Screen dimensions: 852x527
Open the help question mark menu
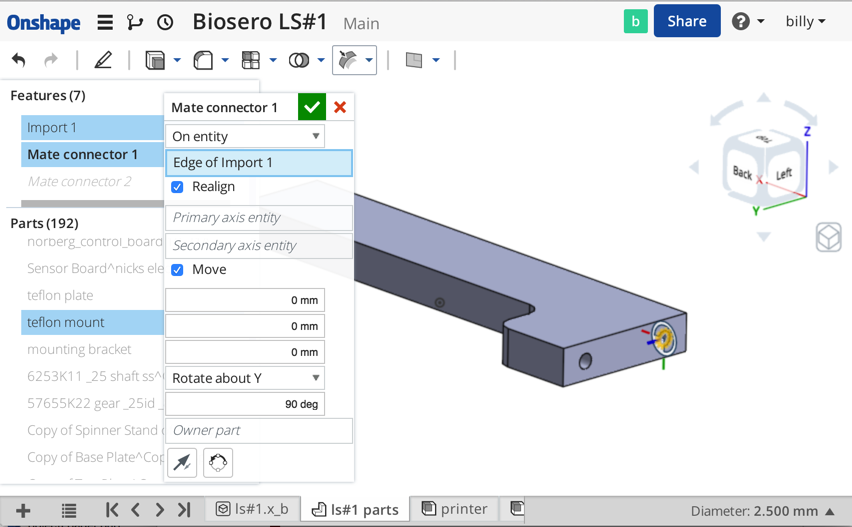pos(748,22)
